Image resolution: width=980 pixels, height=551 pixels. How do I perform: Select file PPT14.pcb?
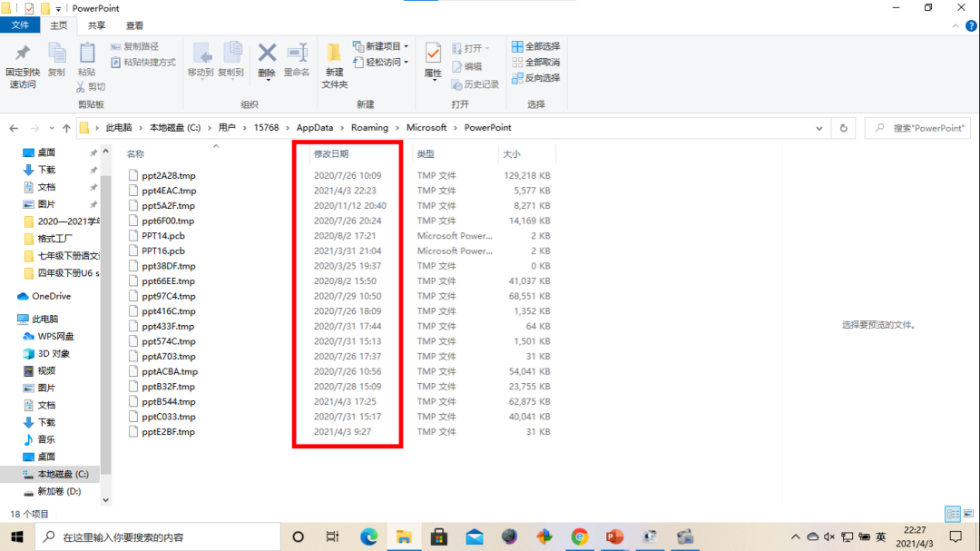tap(163, 236)
